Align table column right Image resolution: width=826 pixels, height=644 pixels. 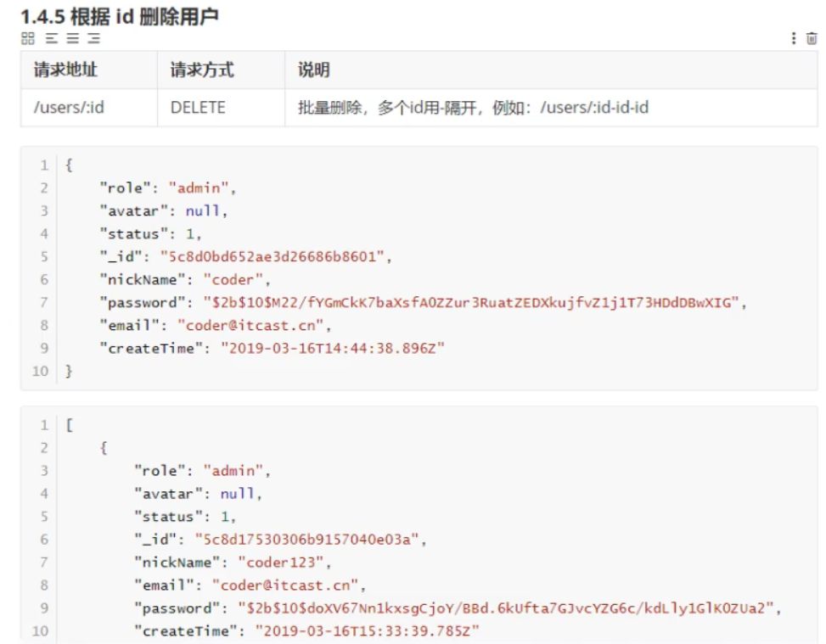pyautogui.click(x=93, y=37)
